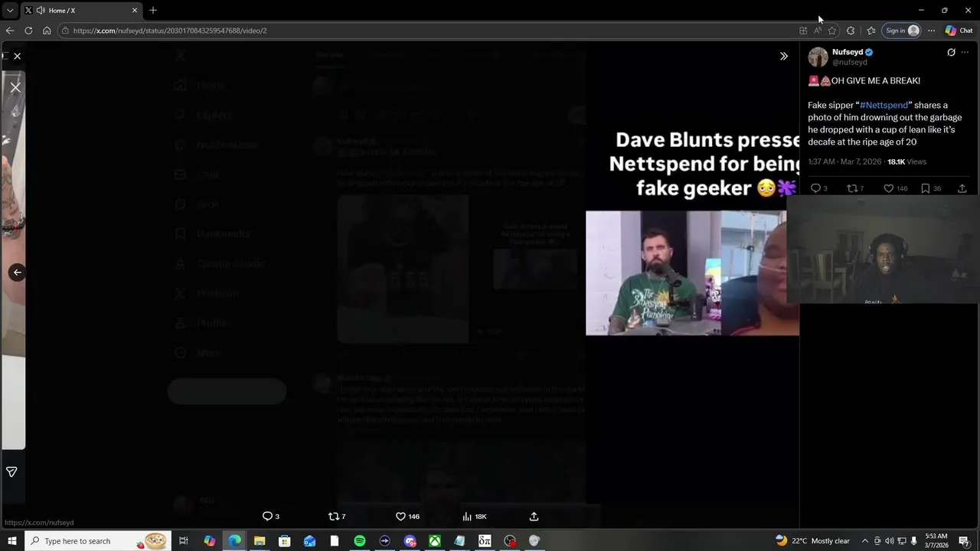Image resolution: width=980 pixels, height=551 pixels.
Task: Launch Copilot from the taskbar
Action: (x=209, y=541)
